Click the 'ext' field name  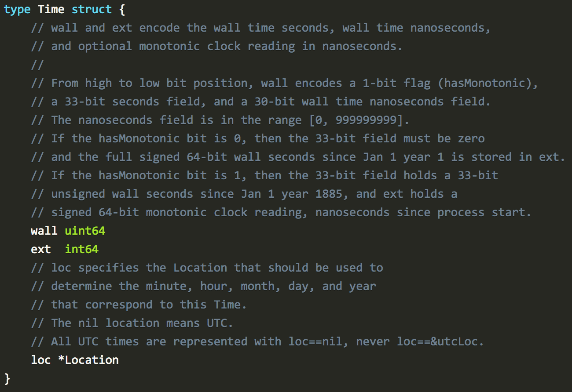click(x=41, y=249)
